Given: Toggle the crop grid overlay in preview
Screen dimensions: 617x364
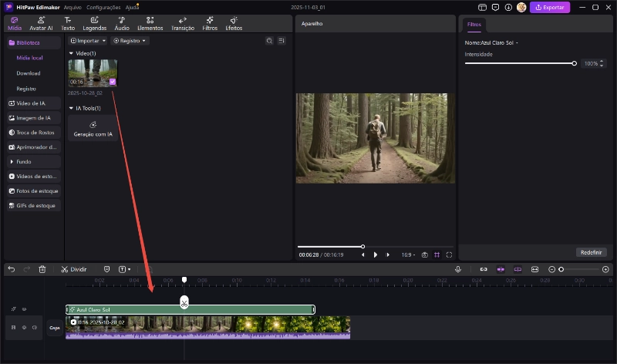Looking at the screenshot, I should [x=437, y=254].
